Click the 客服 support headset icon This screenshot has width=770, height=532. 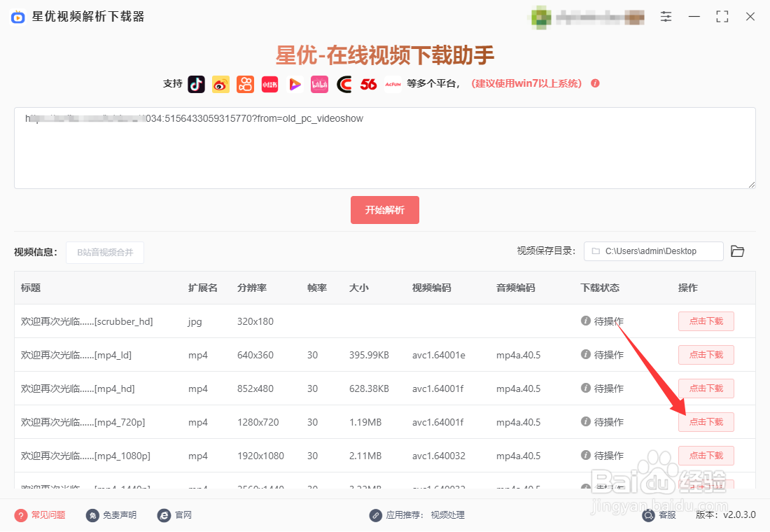(x=649, y=515)
